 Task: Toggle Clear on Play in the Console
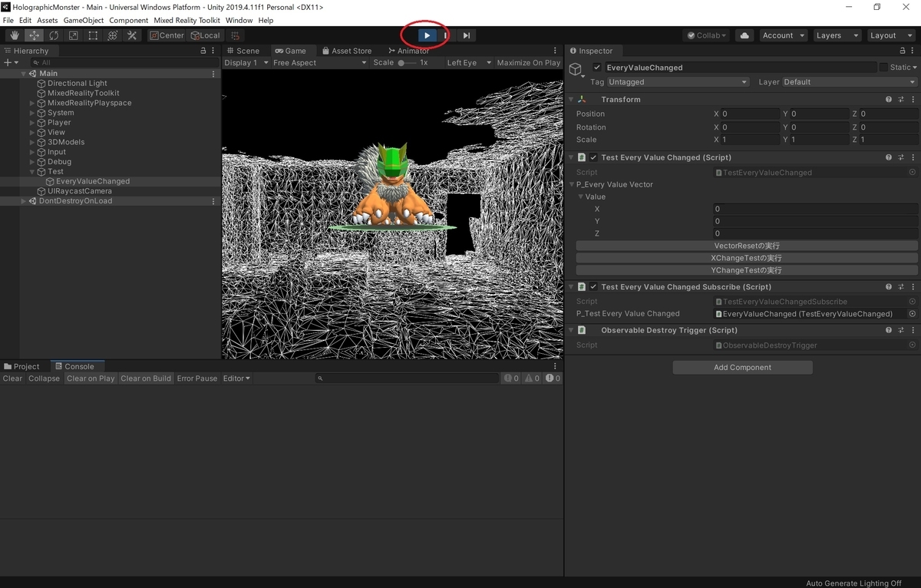91,378
